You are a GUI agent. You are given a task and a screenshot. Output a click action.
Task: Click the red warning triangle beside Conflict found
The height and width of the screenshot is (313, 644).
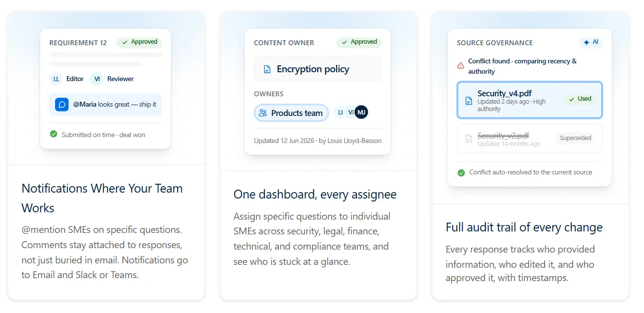(461, 65)
